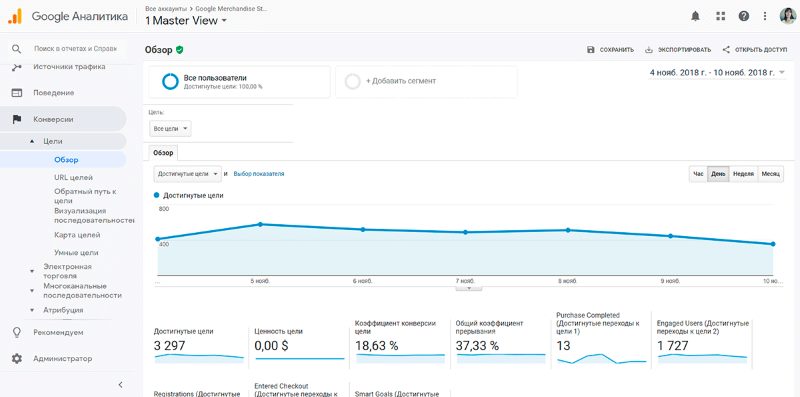Click the 'Достигнутые цели' 3 297 sparkline
800x397 pixels.
coord(199,358)
